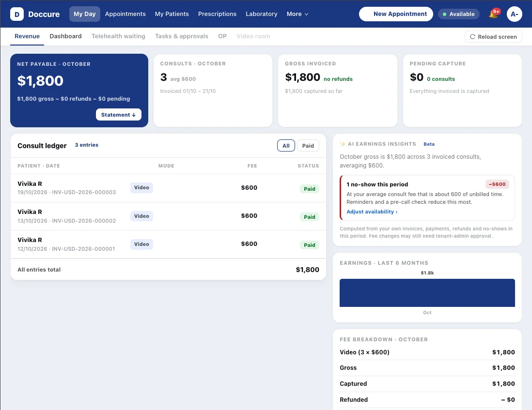Click the Gross Invoiced card
The height and width of the screenshot is (410, 532).
[x=338, y=91]
